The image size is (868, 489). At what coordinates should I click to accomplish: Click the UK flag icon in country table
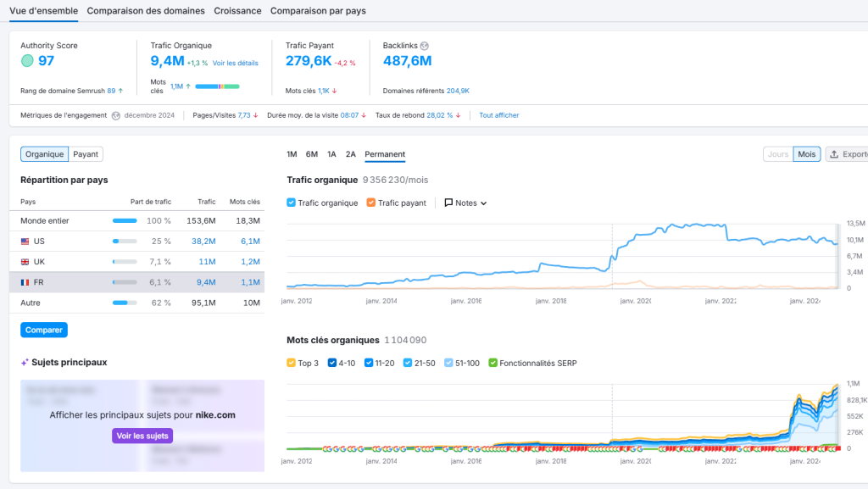[x=25, y=262]
